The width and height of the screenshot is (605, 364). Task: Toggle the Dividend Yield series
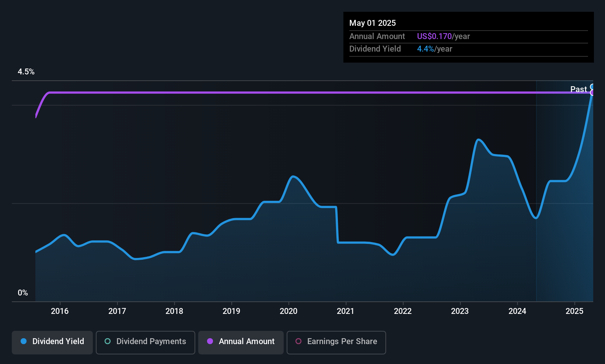(52, 343)
